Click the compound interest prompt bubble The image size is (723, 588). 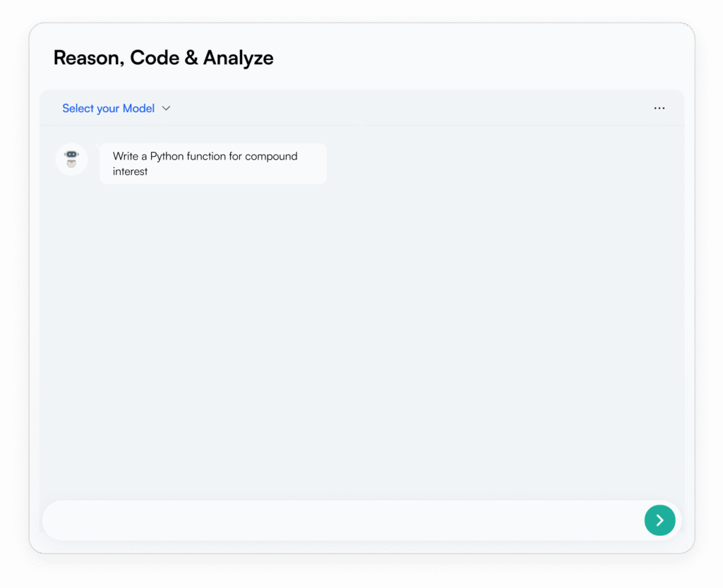[x=213, y=164]
